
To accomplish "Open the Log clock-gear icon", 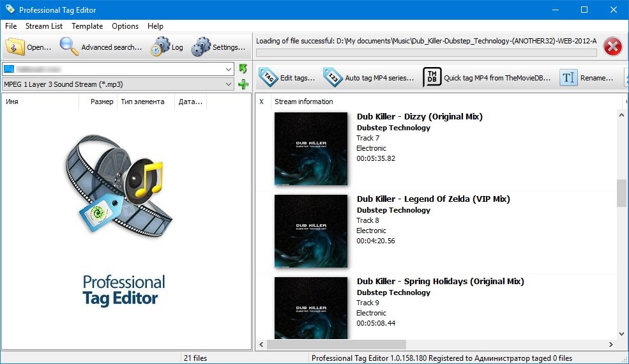I will pos(160,47).
